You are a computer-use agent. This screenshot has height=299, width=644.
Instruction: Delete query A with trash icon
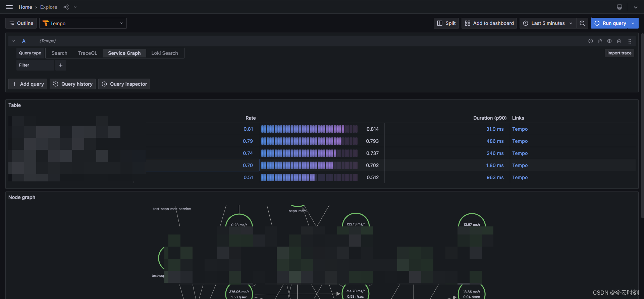pos(619,41)
